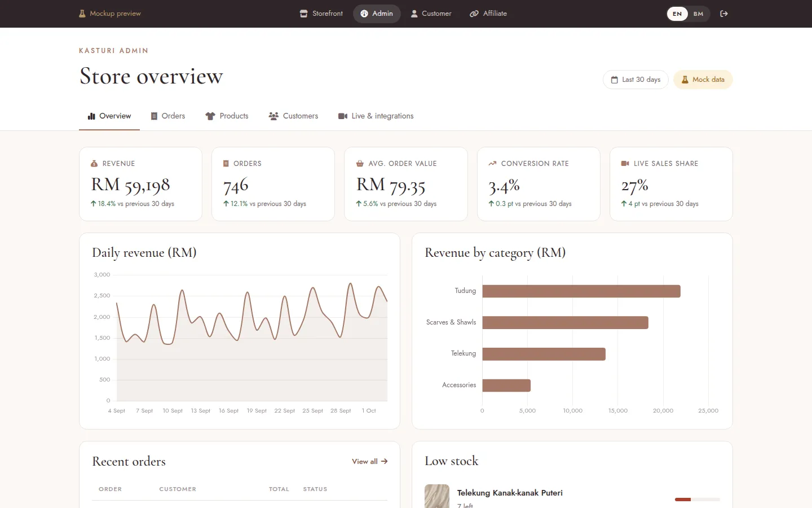Click the logout icon in top bar
This screenshot has height=508, width=812.
[724, 14]
